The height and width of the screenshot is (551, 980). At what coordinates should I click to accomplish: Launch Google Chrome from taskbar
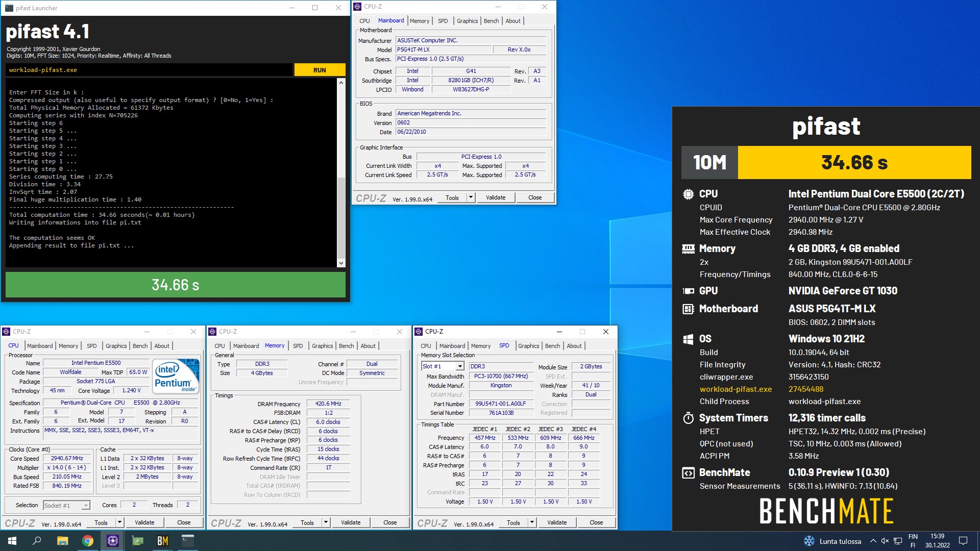coord(88,541)
